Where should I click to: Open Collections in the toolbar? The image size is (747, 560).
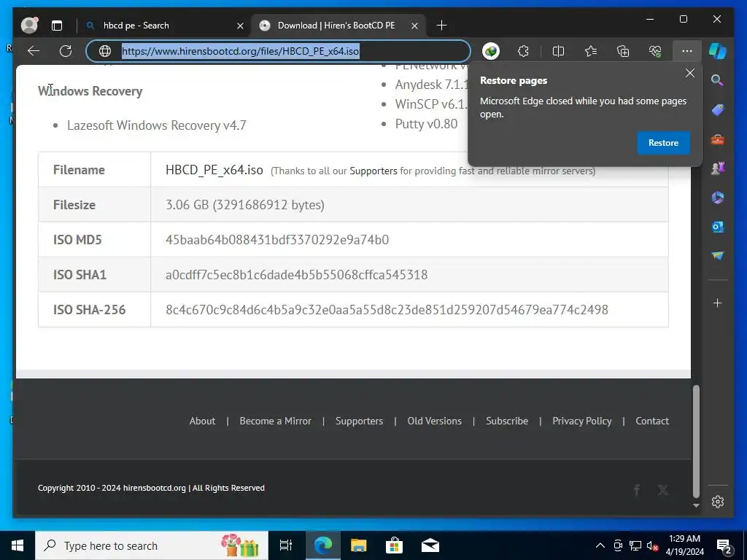click(623, 51)
